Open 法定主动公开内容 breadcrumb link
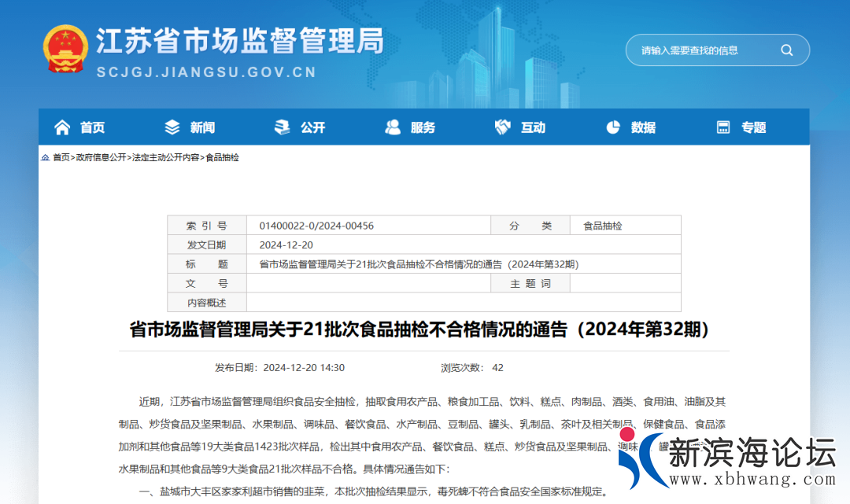850x504 pixels. (165, 157)
